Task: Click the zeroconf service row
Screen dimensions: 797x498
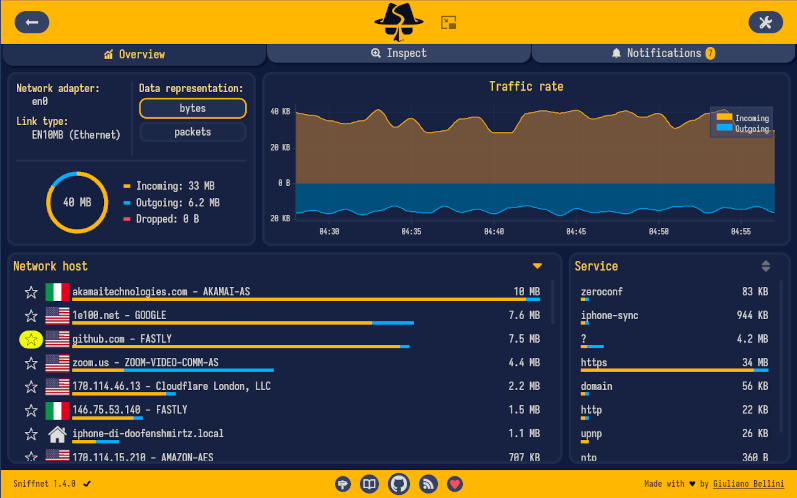Action: tap(675, 292)
